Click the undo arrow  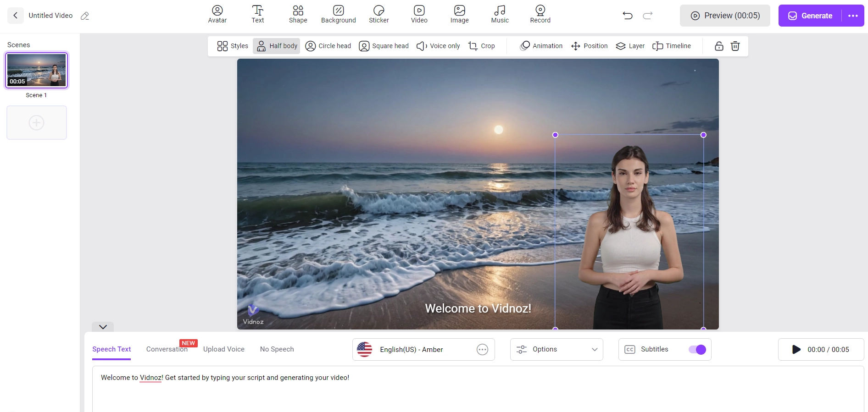pyautogui.click(x=628, y=16)
